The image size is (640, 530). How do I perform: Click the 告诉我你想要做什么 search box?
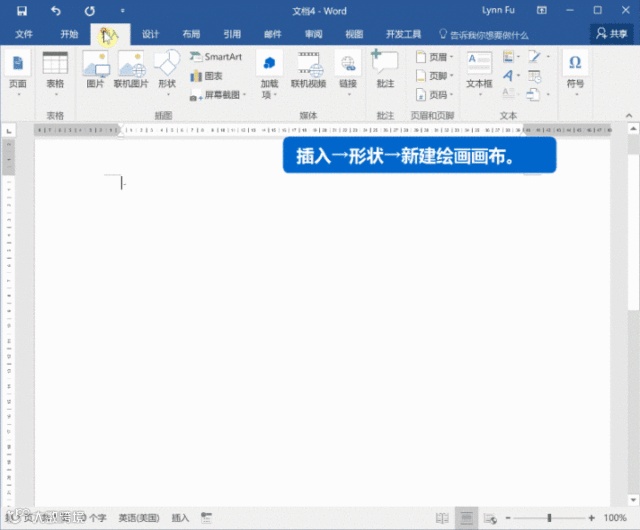point(484,35)
